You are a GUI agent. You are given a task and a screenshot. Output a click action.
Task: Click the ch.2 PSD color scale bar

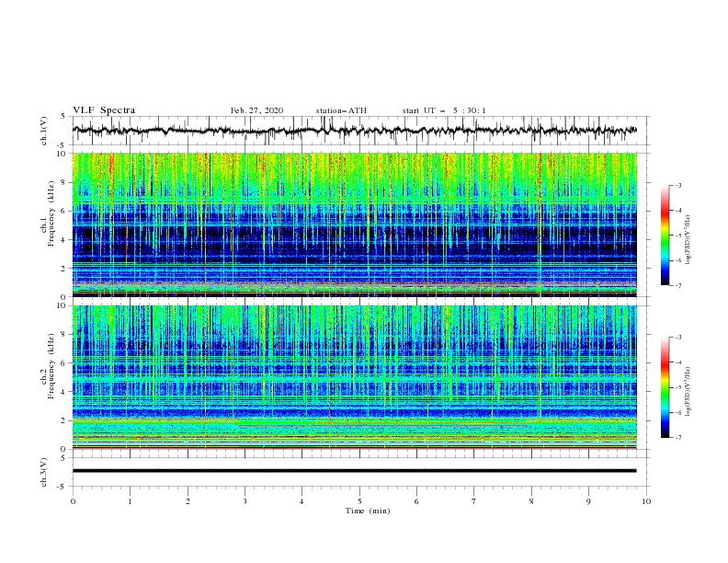pos(665,387)
